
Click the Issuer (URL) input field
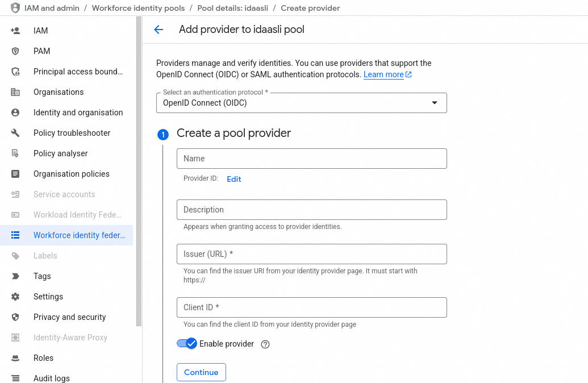point(311,254)
